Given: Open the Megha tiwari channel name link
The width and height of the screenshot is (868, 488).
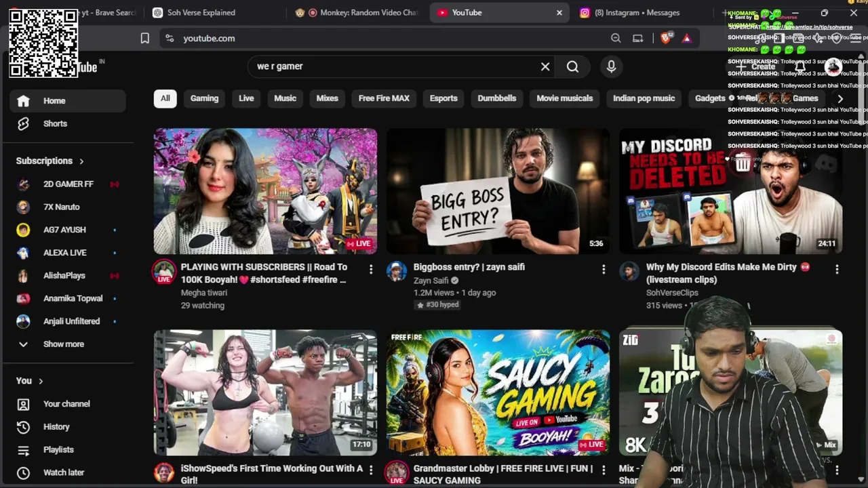Looking at the screenshot, I should [204, 293].
